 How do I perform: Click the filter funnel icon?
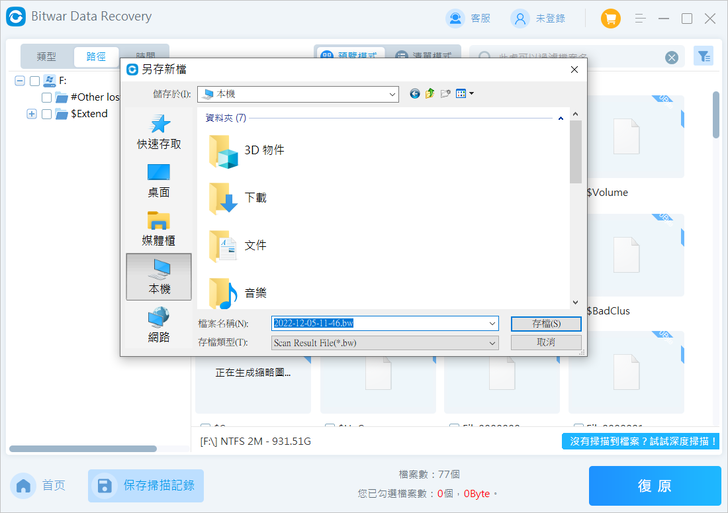(703, 57)
